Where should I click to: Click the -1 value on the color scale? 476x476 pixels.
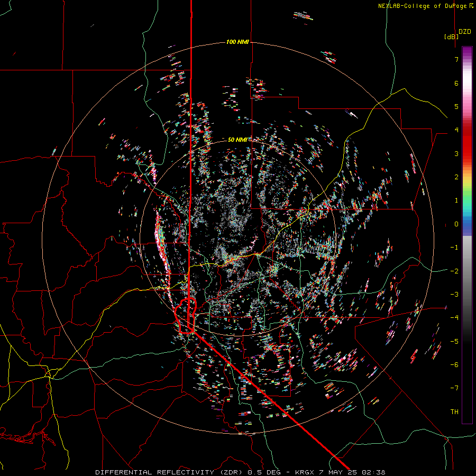tap(454, 248)
